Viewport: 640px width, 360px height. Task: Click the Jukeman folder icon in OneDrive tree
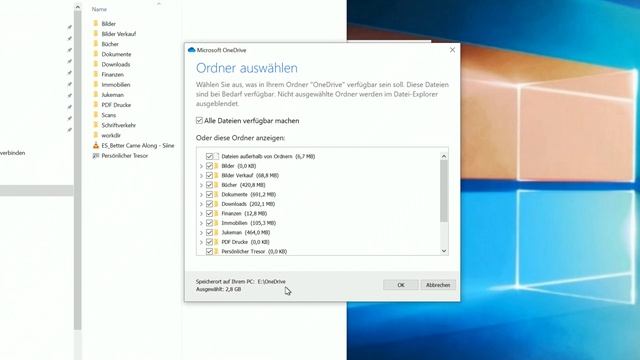pyautogui.click(x=217, y=232)
